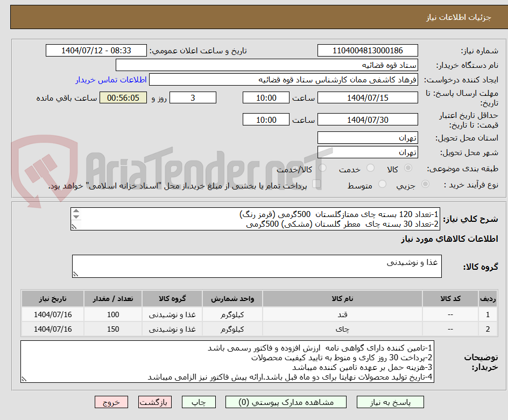
Task: Click the پاسخ به نیاز button
Action: point(390,402)
